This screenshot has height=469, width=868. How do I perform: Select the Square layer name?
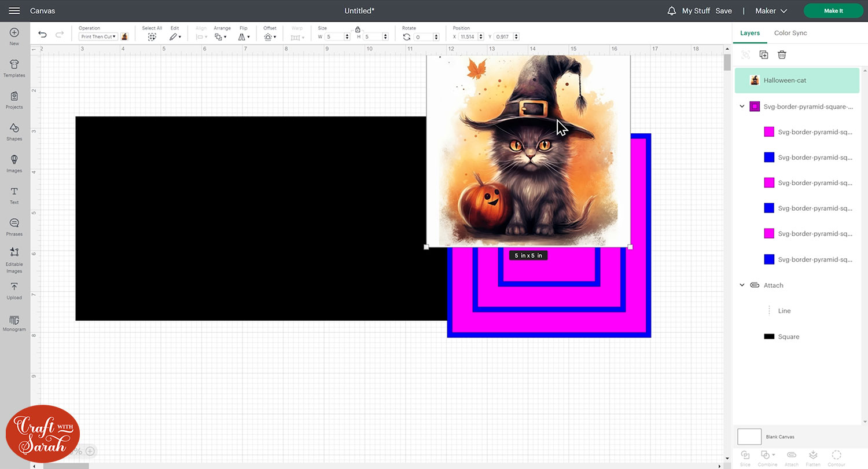coord(788,336)
